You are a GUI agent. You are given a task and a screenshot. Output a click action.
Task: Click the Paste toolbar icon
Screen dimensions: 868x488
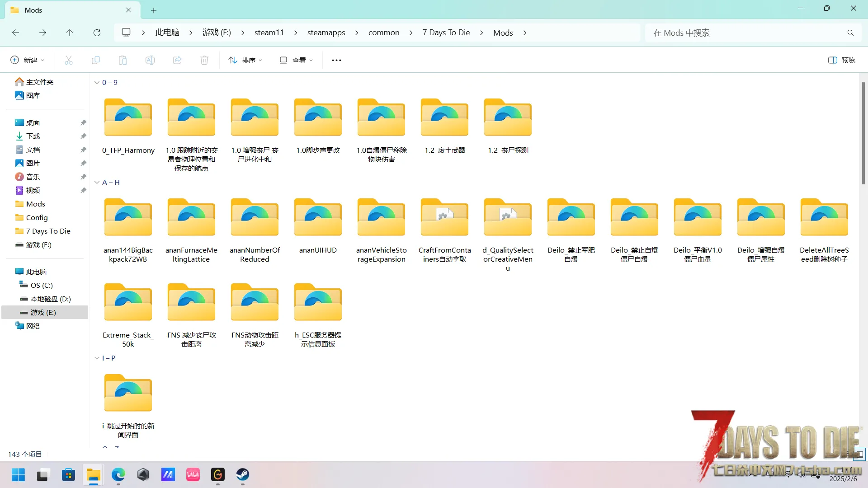[123, 60]
